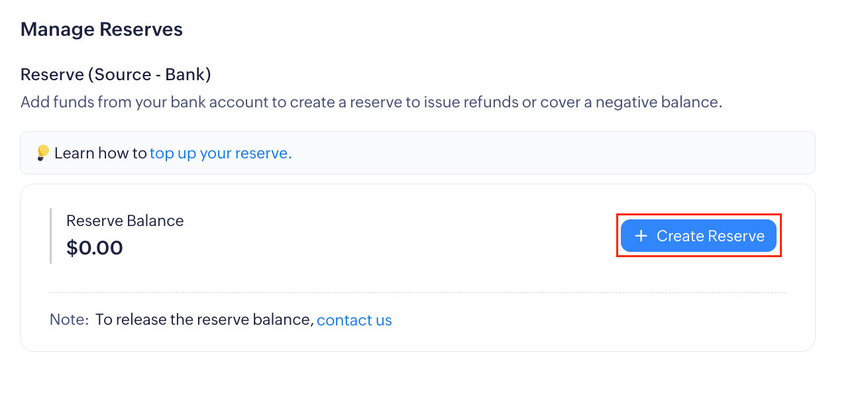The image size is (868, 399).
Task: Click the word "Reserve" on the blue button
Action: (x=736, y=236)
